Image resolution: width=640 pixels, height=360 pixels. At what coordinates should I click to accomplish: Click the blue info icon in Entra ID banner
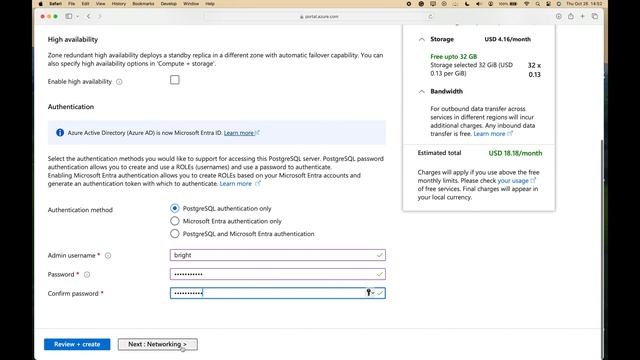tap(60, 133)
